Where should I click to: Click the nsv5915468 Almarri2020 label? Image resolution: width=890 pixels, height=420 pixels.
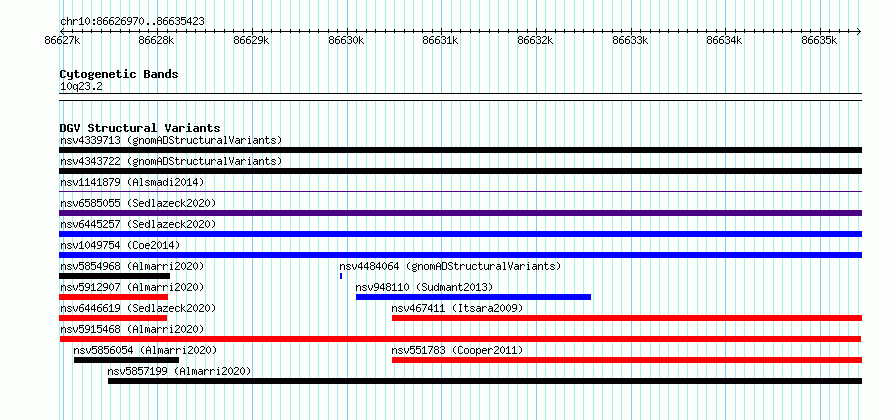tap(132, 329)
